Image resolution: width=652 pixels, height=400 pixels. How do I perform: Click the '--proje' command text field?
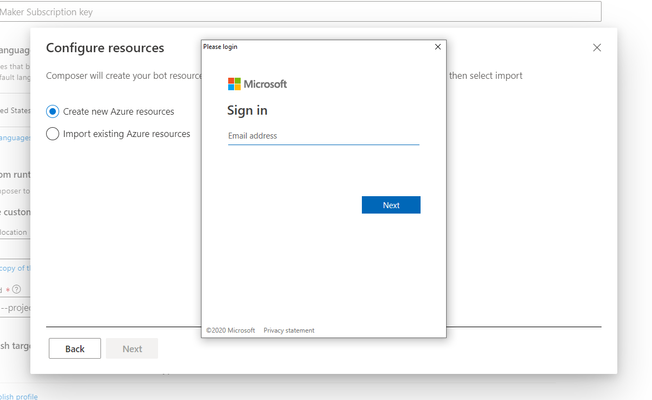[x=15, y=308]
